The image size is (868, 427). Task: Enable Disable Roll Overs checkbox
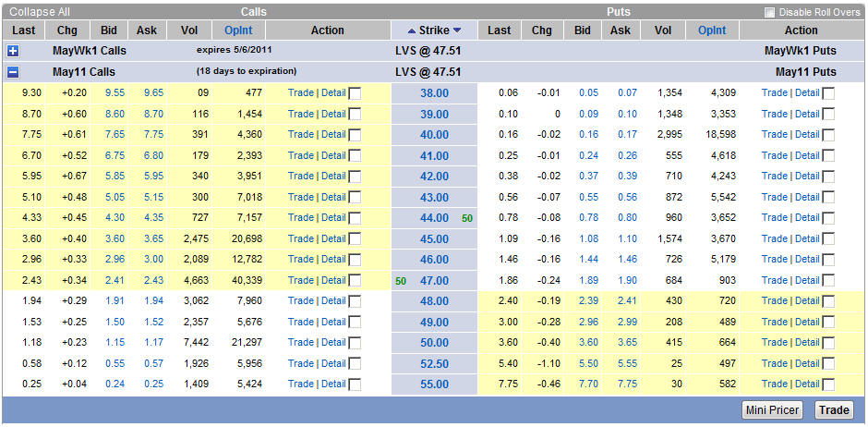[769, 12]
